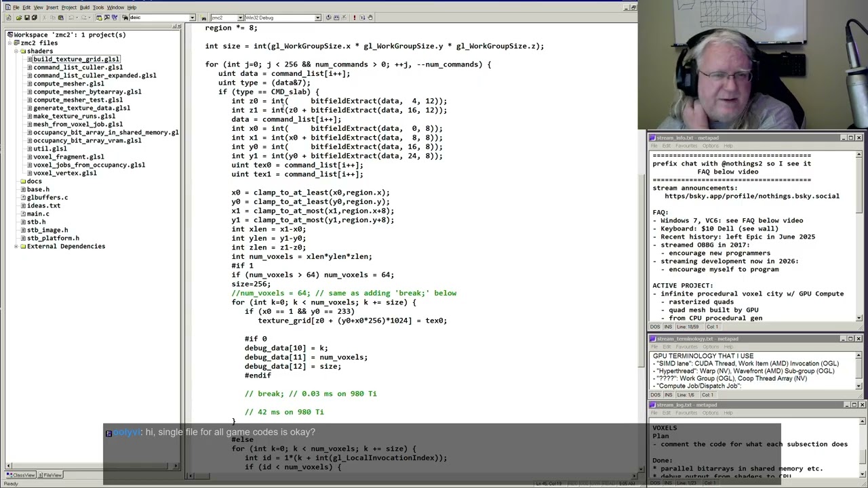Click the Save All toolbar icon
Screen dimensions: 868x488
(35, 18)
